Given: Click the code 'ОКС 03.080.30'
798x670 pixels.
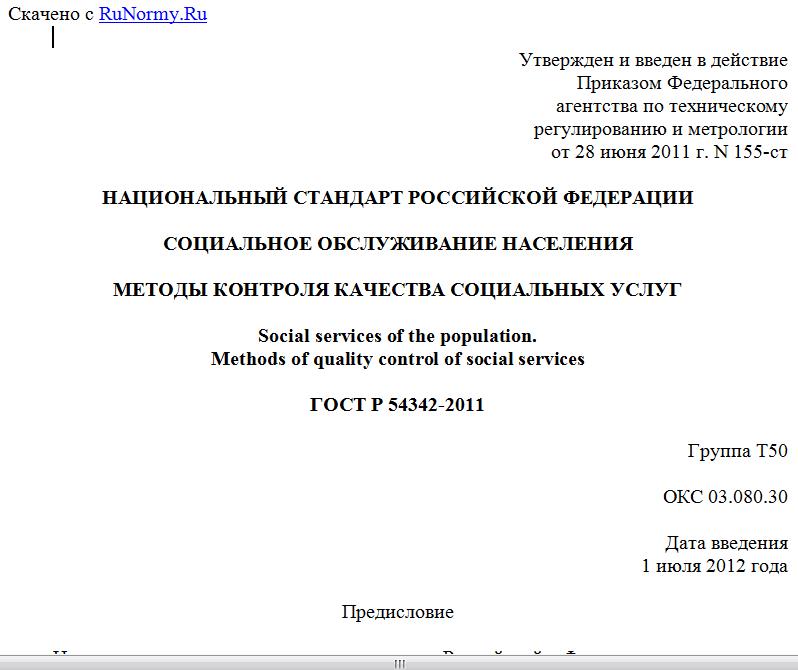Looking at the screenshot, I should [725, 497].
